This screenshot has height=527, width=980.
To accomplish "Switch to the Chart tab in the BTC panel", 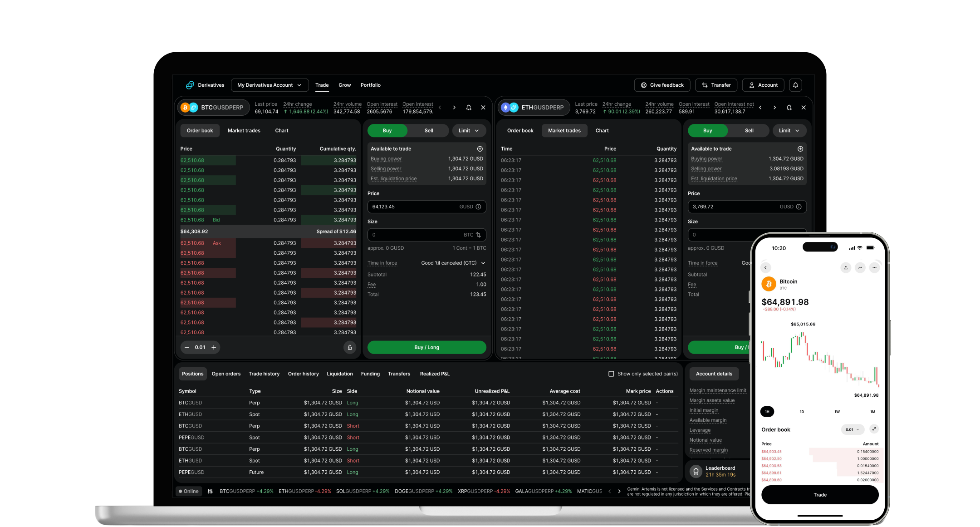I will click(281, 130).
